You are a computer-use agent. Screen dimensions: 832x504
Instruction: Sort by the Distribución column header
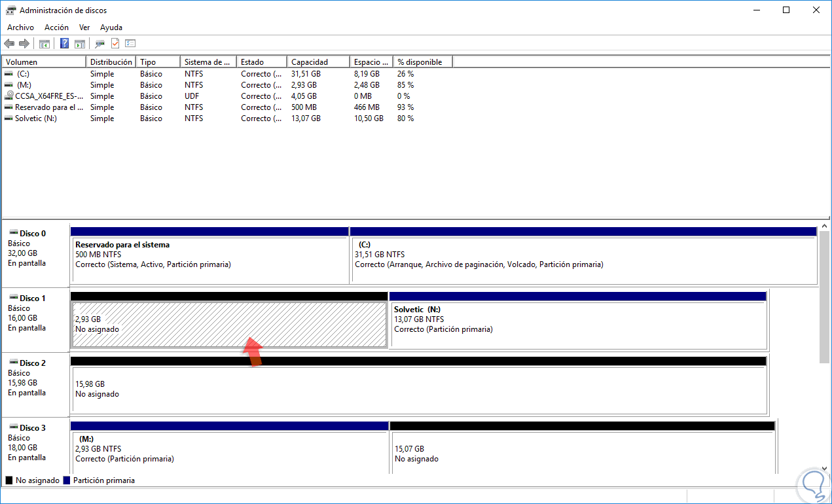tap(111, 62)
